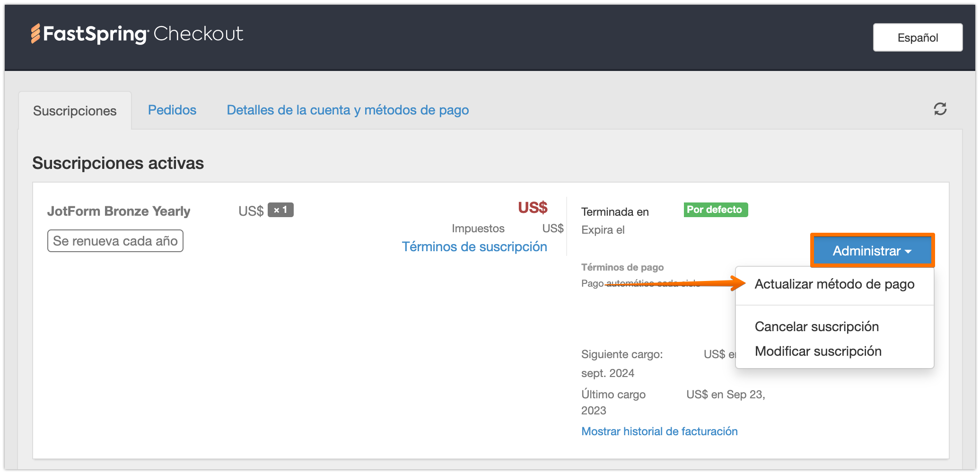
Task: Select Cancelar suscripción from the menu
Action: pos(817,326)
